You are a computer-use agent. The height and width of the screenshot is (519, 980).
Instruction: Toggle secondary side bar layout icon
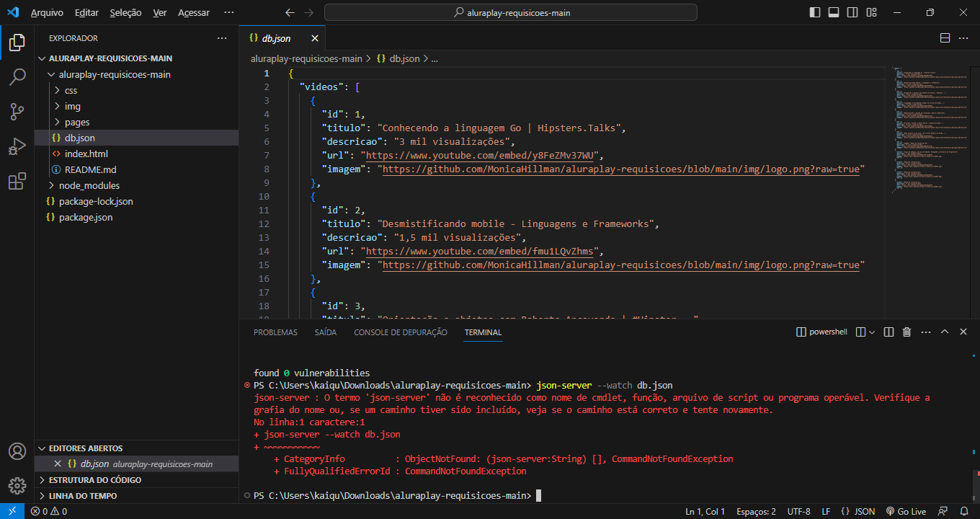(x=852, y=12)
